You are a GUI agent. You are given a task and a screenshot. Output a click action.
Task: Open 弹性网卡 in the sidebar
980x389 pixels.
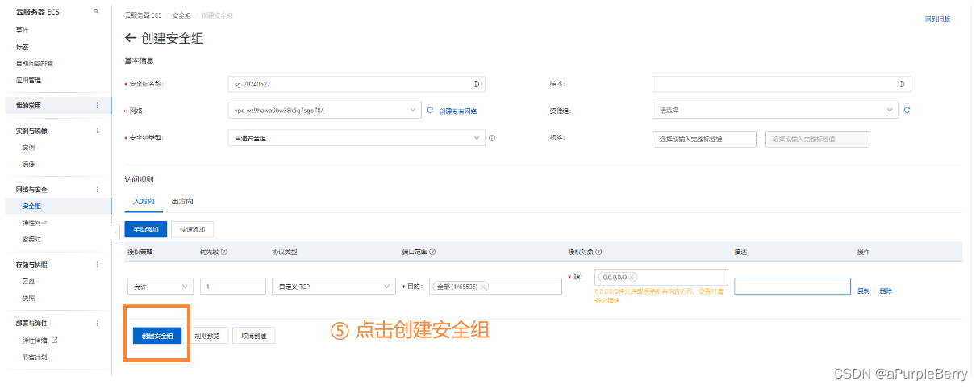coord(35,223)
